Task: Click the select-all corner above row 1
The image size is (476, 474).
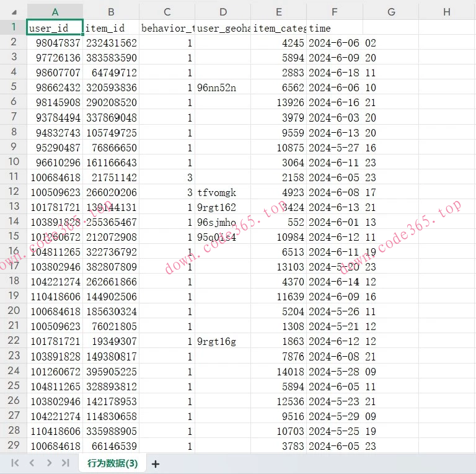Action: pos(13,12)
